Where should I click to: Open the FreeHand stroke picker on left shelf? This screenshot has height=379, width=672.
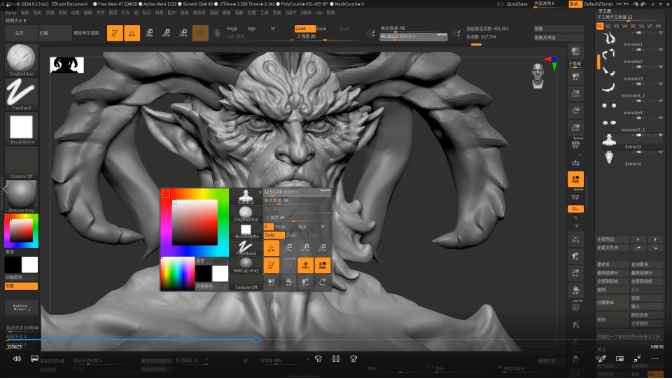(21, 94)
